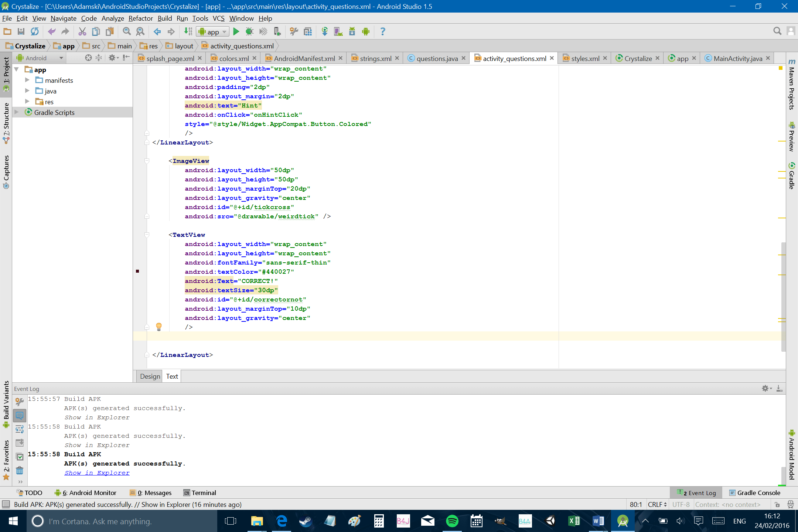The image size is (798, 532).
Task: Toggle the Terminal tool window
Action: 199,492
